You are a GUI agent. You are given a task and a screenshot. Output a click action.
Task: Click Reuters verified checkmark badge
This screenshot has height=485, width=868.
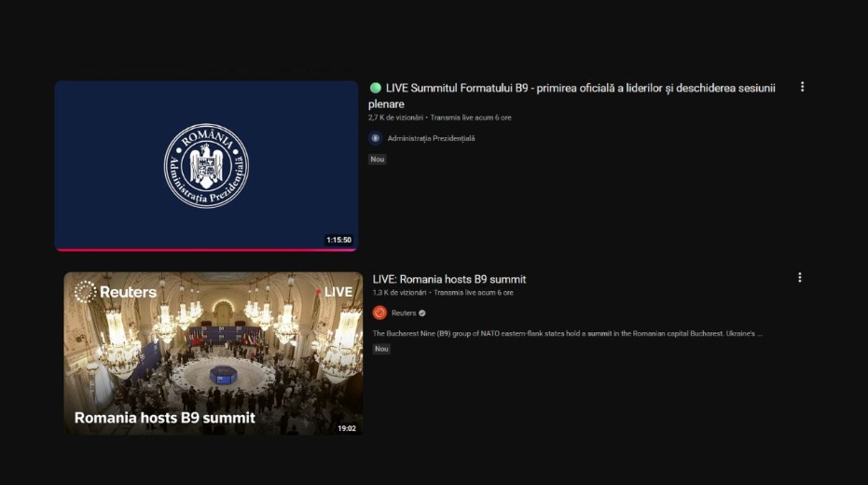pyautogui.click(x=422, y=313)
